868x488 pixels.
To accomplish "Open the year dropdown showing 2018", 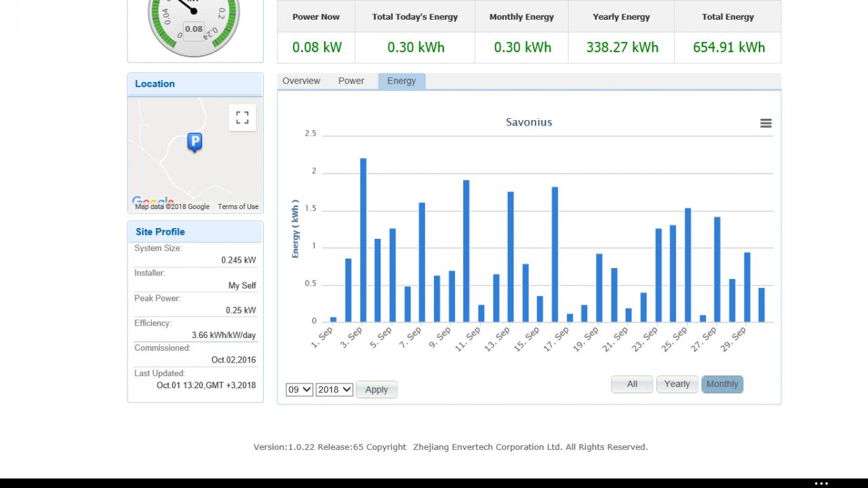I will (x=334, y=390).
